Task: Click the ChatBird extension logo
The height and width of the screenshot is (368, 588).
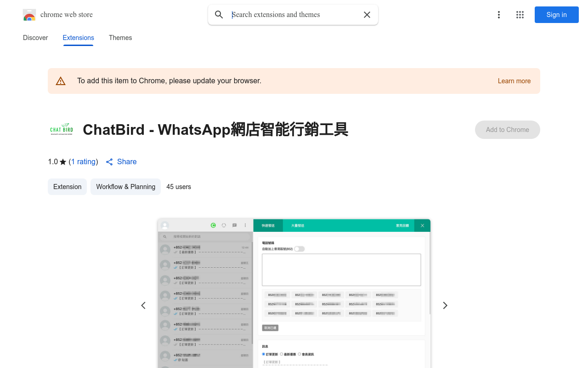Action: coord(62,130)
